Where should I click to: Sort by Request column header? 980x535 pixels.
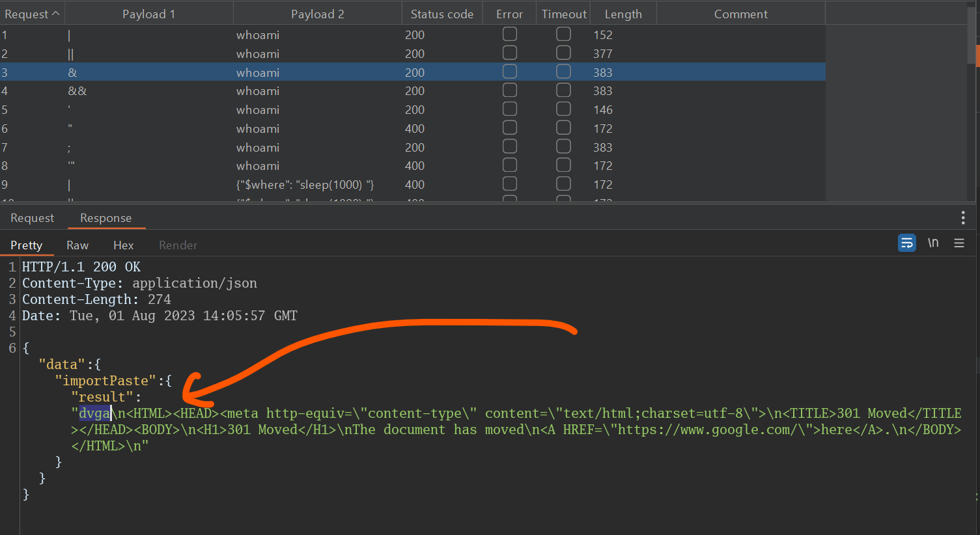coord(32,14)
